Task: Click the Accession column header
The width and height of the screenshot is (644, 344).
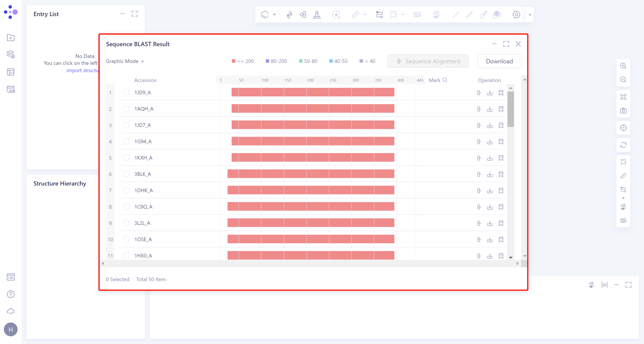Action: click(145, 80)
